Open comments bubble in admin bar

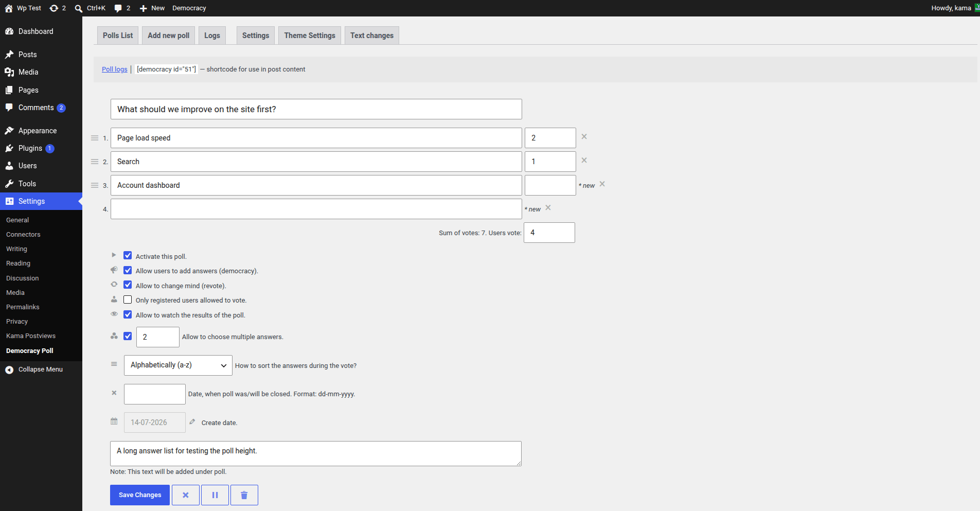pyautogui.click(x=118, y=8)
